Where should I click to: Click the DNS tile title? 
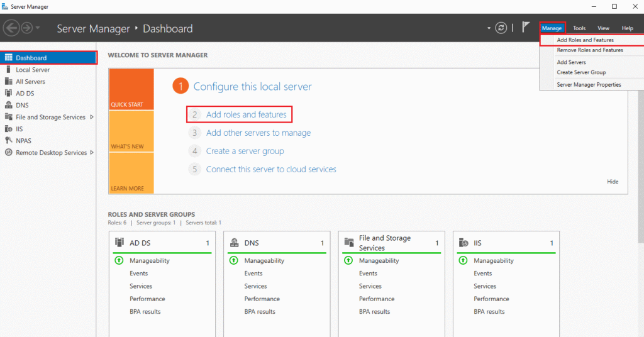click(x=252, y=243)
